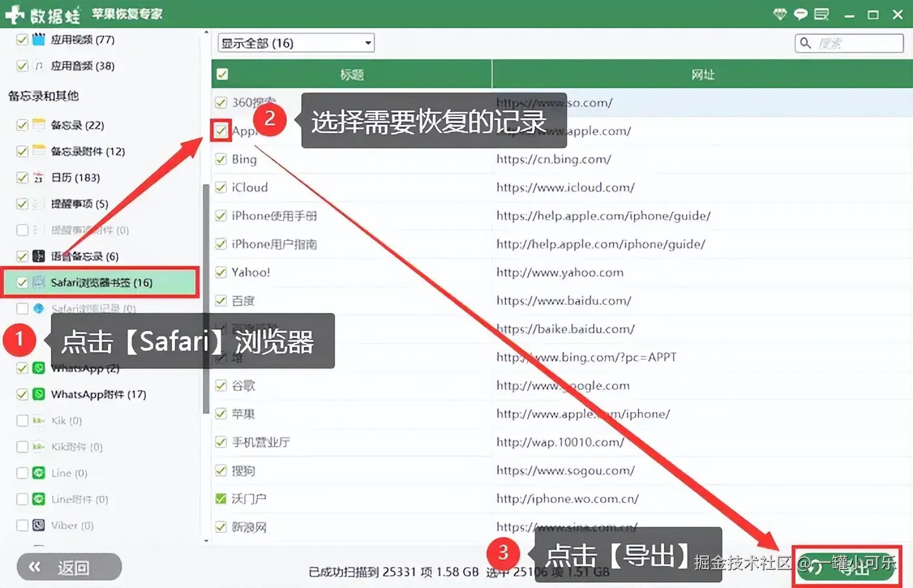Image resolution: width=913 pixels, height=588 pixels.
Task: Click the Kik (0) app icon
Action: [38, 420]
